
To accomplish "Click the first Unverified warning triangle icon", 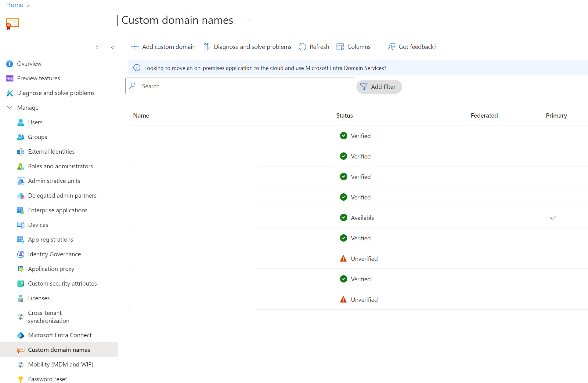I will point(343,259).
